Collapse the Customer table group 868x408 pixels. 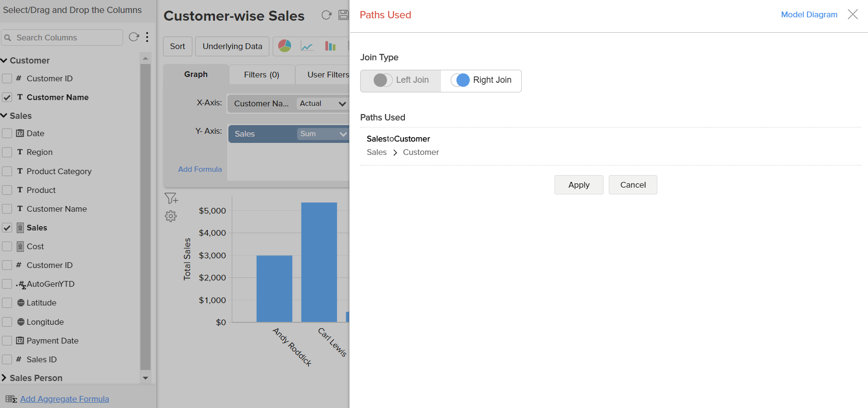[x=4, y=61]
